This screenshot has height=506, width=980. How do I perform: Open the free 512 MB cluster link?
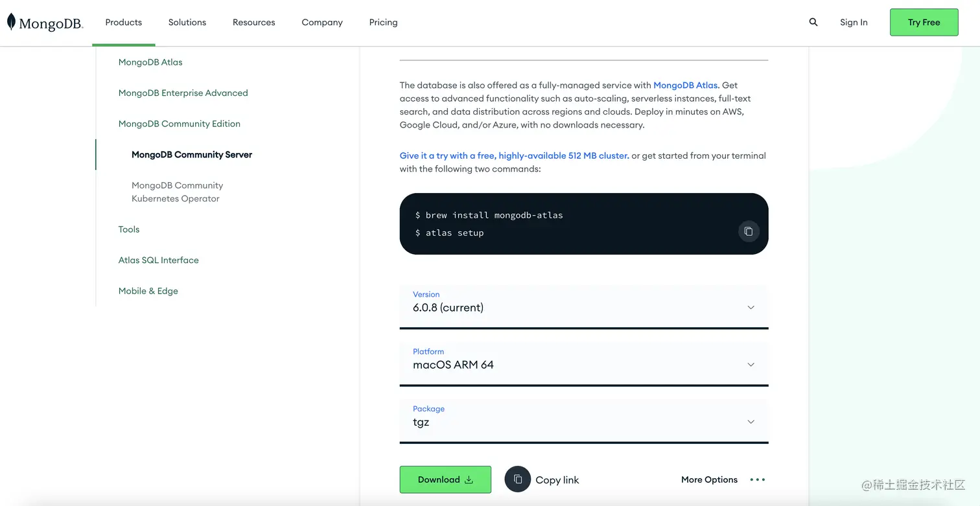pyautogui.click(x=514, y=155)
